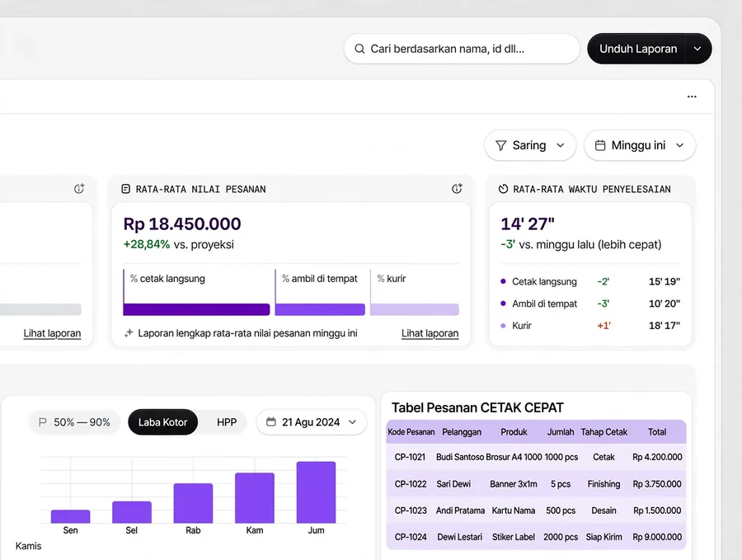Click customer name Dewi Lestari
742x560 pixels.
click(459, 537)
